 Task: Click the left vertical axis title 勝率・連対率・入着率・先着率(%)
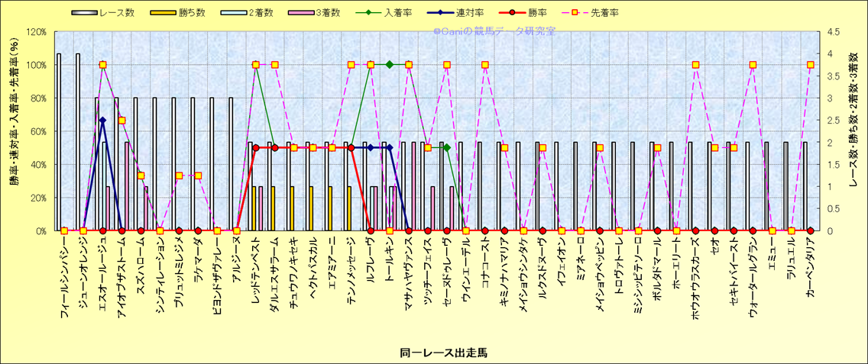14,131
